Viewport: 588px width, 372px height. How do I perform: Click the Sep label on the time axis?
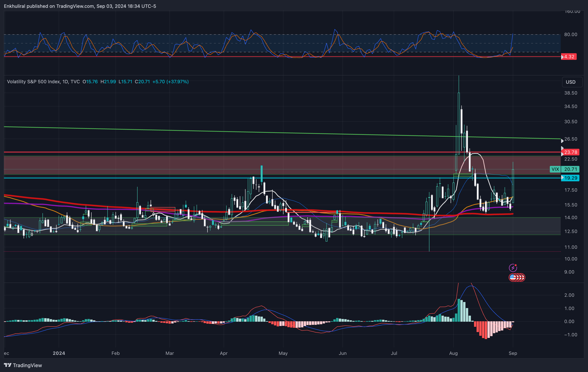pyautogui.click(x=513, y=353)
